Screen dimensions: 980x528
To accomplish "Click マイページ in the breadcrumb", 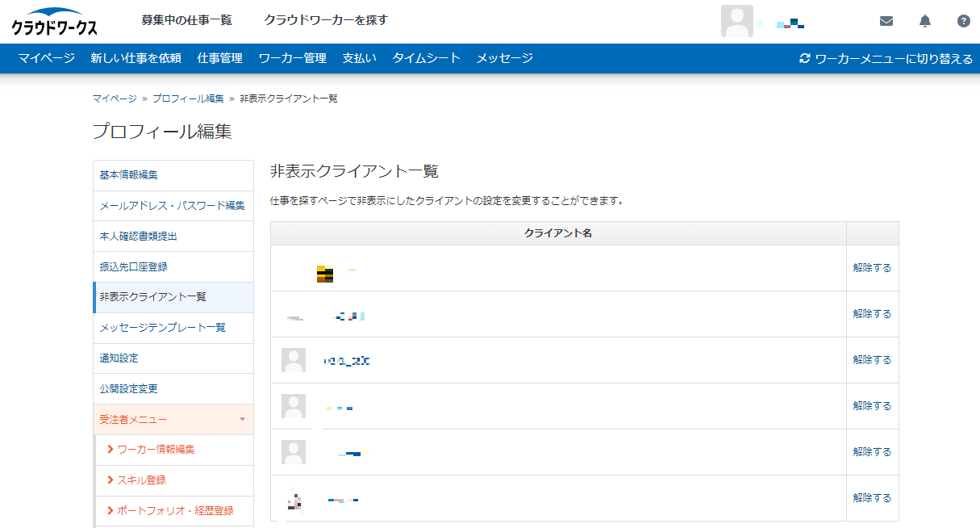I will (x=115, y=98).
